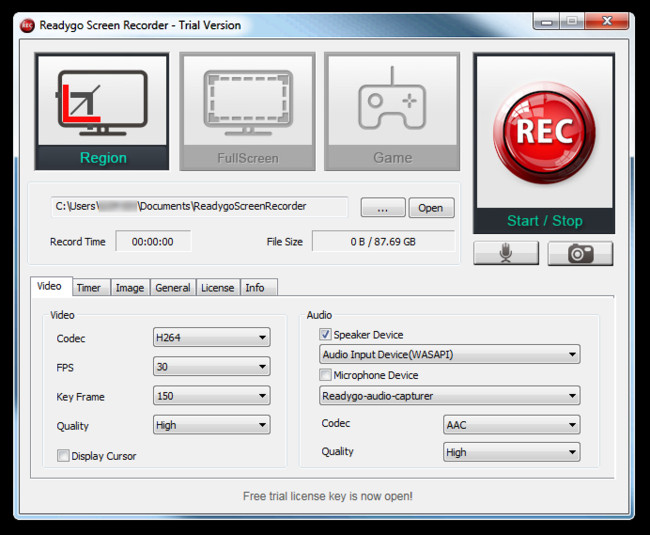Switch to the Image tab
The height and width of the screenshot is (535, 650).
(130, 288)
